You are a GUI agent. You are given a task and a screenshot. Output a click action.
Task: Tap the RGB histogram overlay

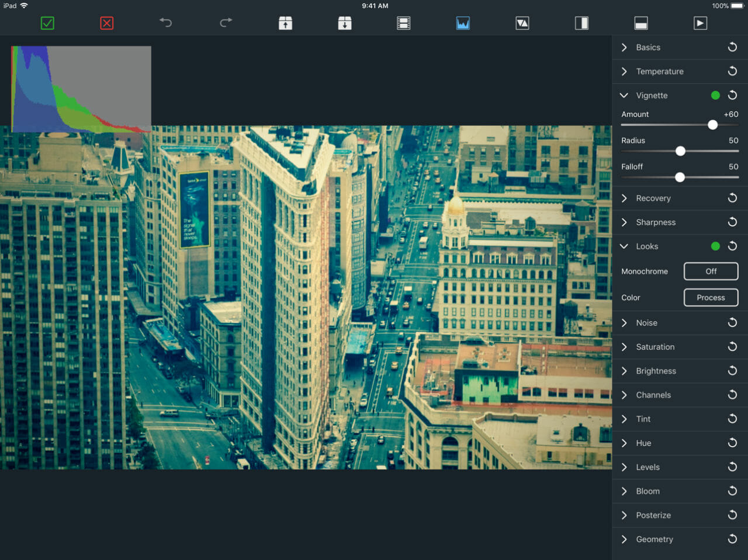(81, 89)
